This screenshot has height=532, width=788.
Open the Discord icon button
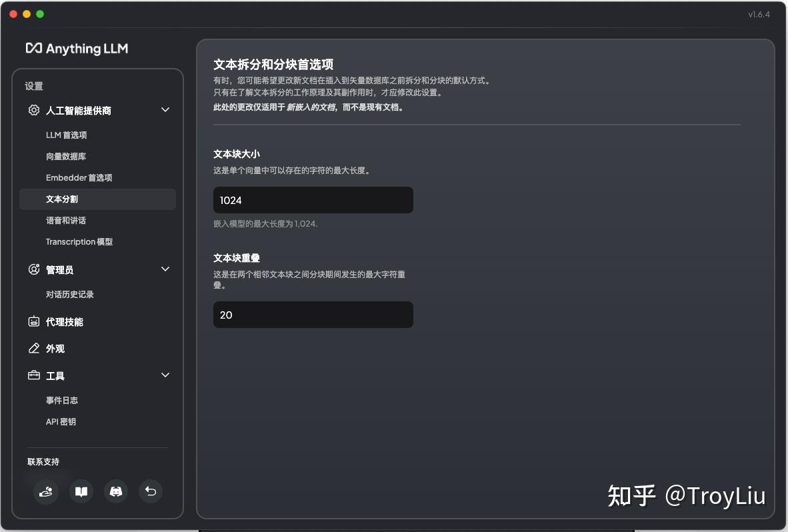click(115, 491)
